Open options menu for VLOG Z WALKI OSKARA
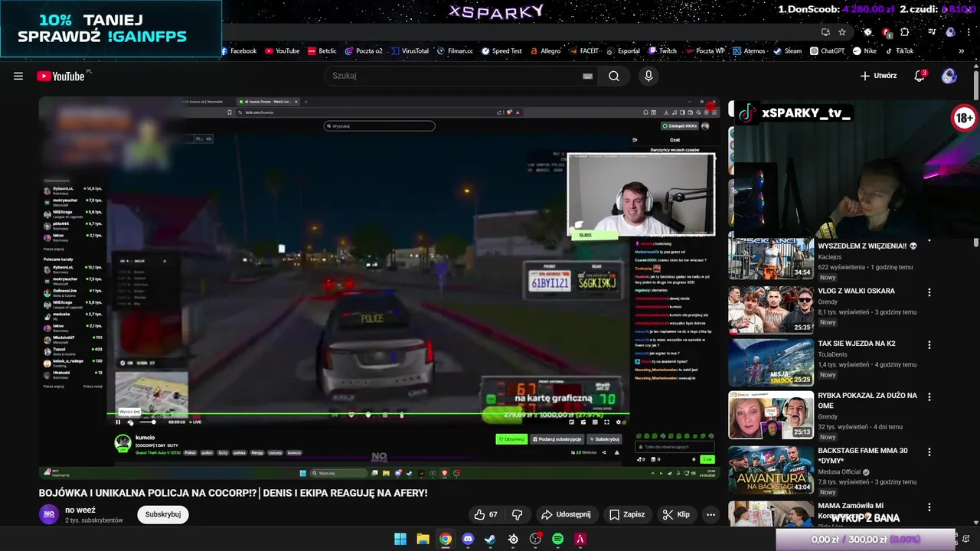 coord(929,292)
